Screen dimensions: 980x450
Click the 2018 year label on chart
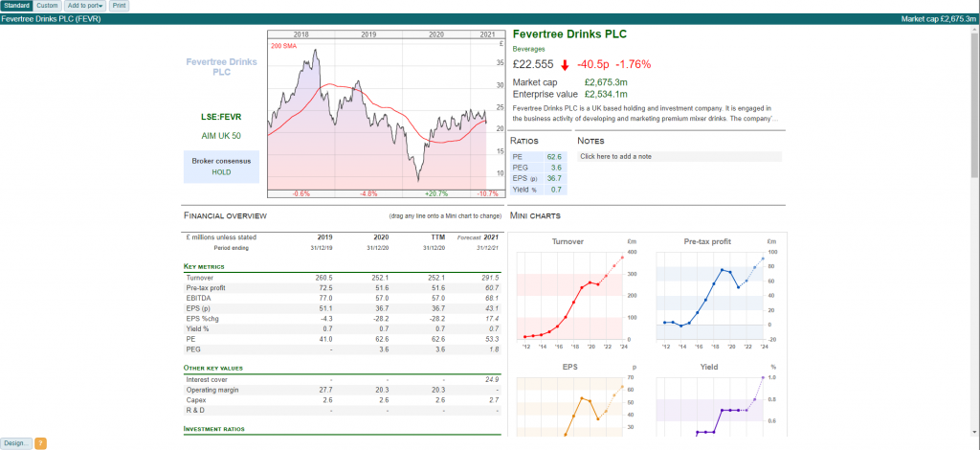point(301,34)
